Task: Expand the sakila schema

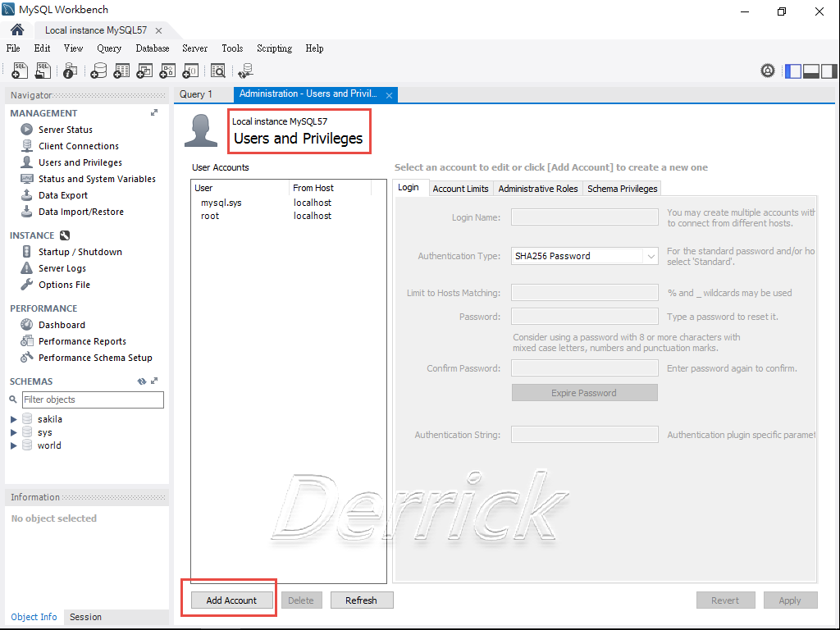Action: (x=14, y=419)
